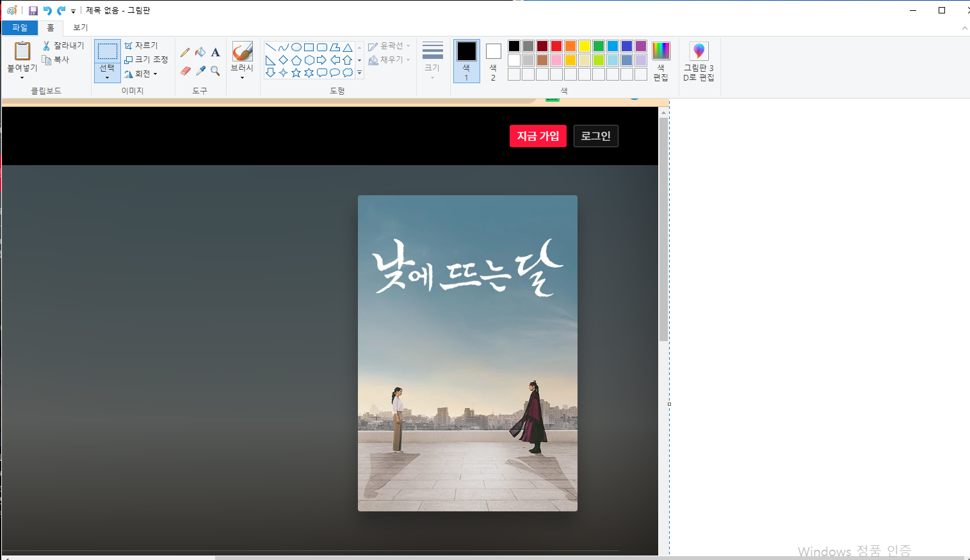Choose the Curve shape

(x=283, y=47)
